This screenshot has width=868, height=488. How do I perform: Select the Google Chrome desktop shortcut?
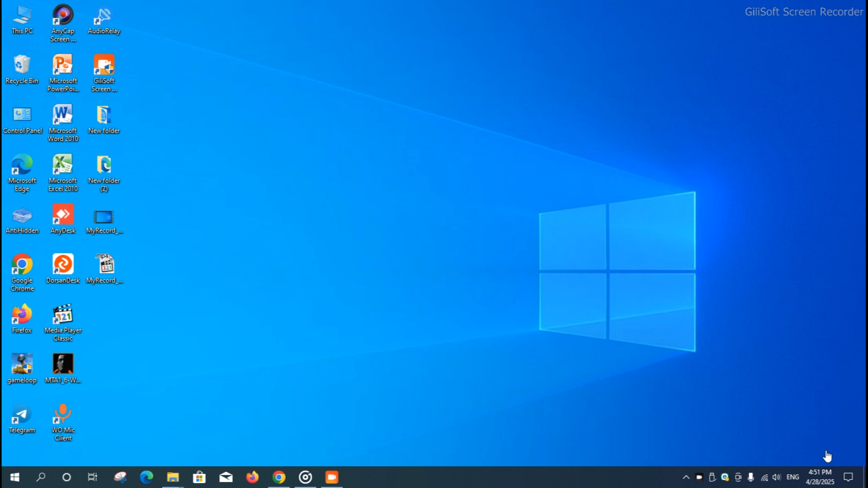(x=22, y=273)
